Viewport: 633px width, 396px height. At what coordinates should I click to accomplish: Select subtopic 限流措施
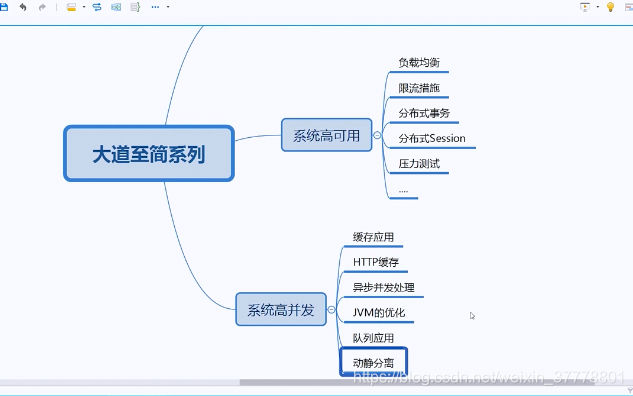coord(419,88)
